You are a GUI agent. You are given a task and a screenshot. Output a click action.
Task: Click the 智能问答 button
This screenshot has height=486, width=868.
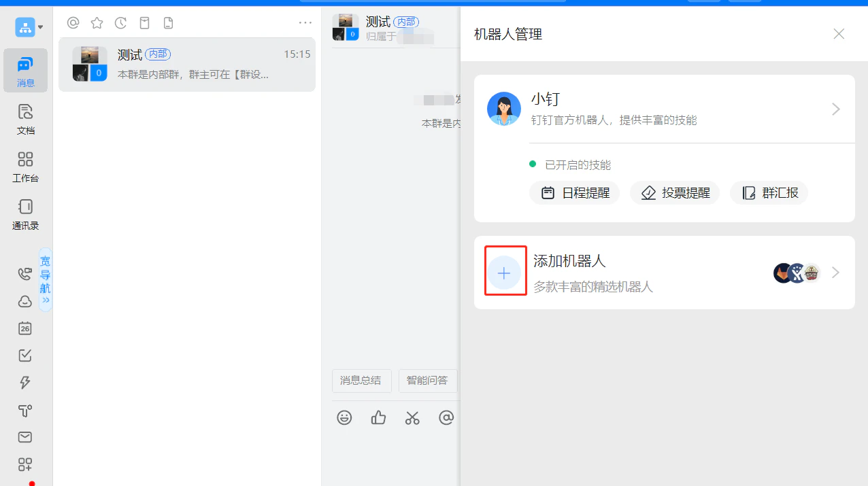(428, 381)
